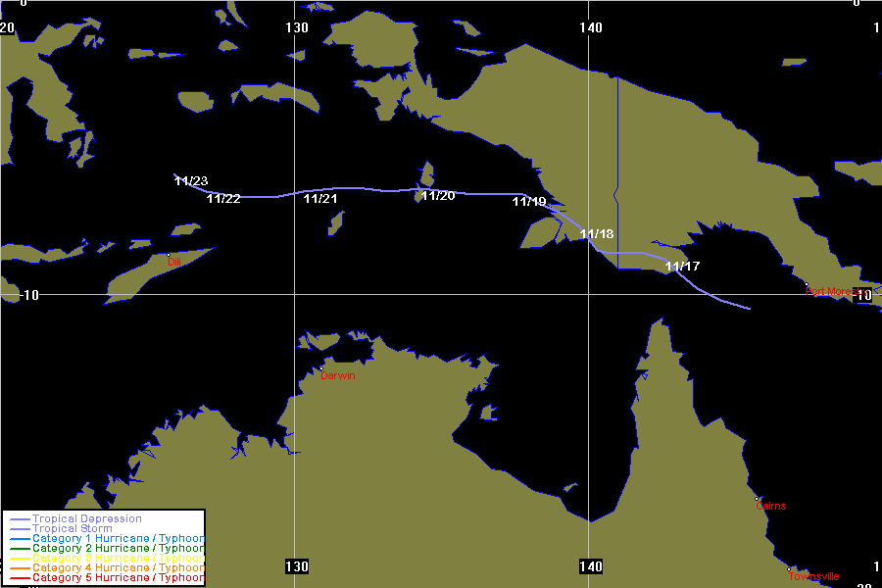882x588 pixels.
Task: Click the Darwin city label
Action: coord(338,375)
